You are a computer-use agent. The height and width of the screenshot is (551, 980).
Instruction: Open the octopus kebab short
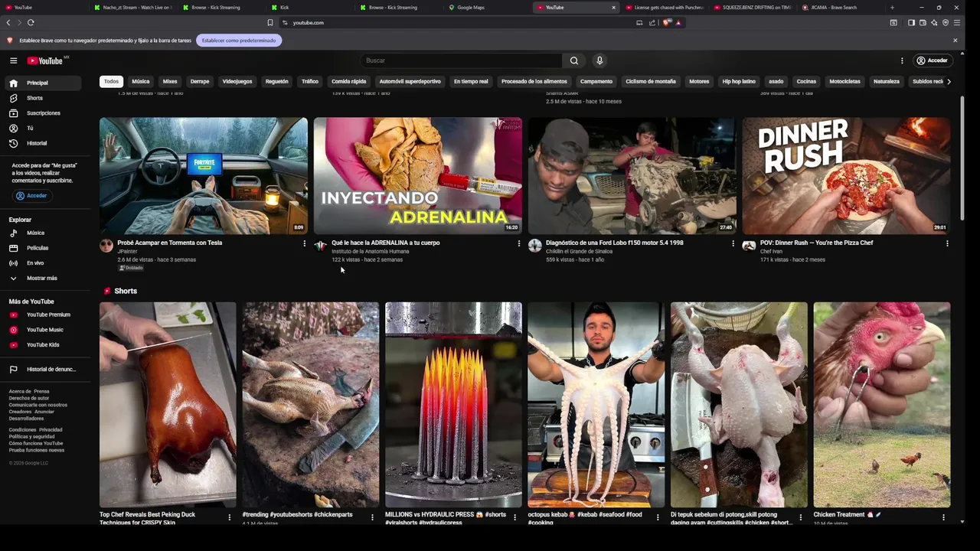click(x=596, y=404)
